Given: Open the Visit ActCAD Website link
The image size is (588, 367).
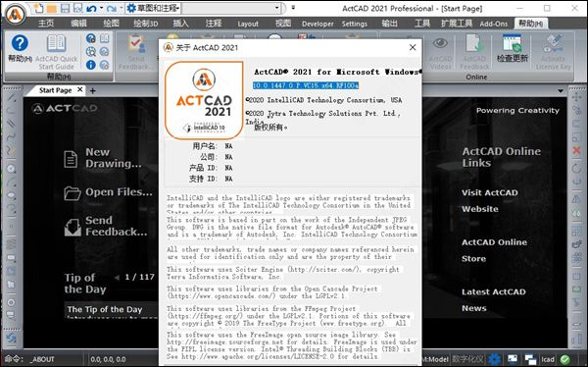Looking at the screenshot, I should (x=490, y=201).
